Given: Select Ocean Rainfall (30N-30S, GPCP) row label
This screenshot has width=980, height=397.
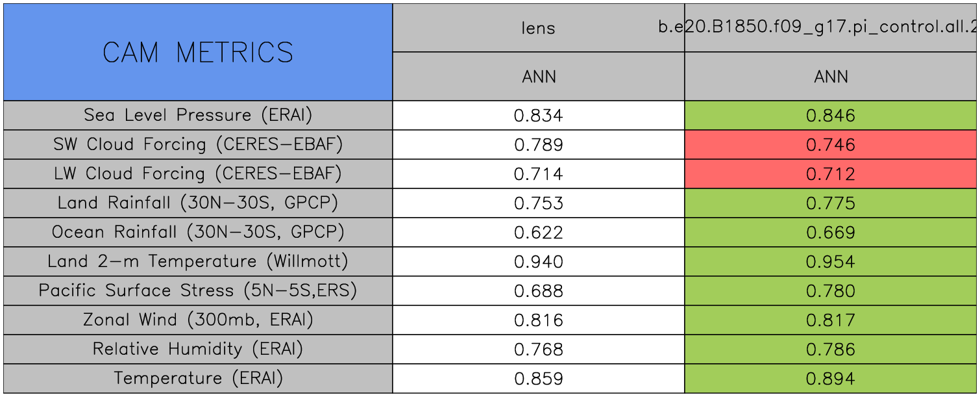Looking at the screenshot, I should [x=198, y=233].
